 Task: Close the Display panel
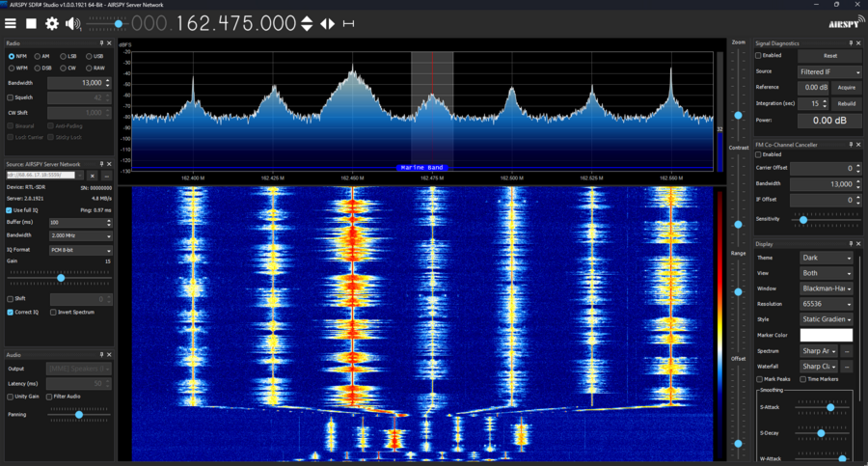(858, 244)
